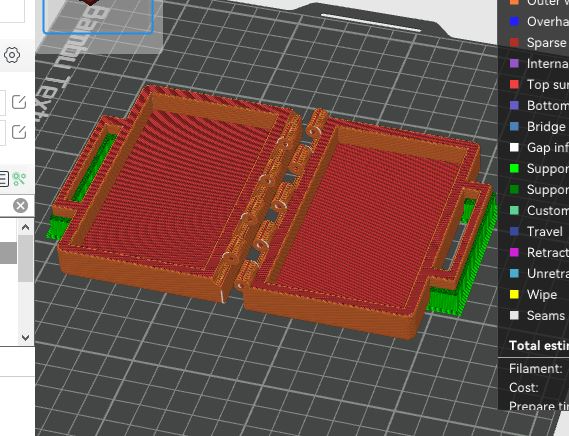Click the Total estimation heading

pos(539,346)
